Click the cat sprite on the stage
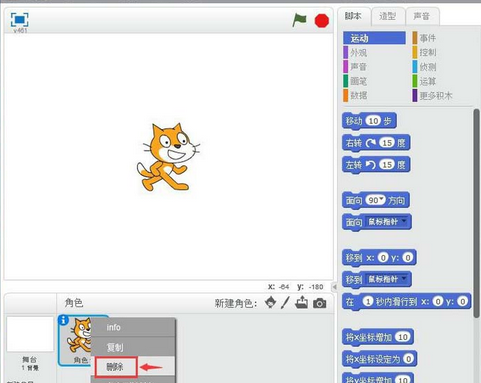Screen dimensions: 481x383 click(x=168, y=157)
